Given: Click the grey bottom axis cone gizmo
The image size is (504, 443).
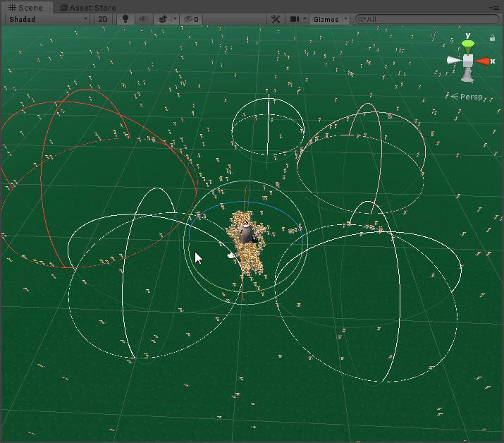Looking at the screenshot, I should coord(467,75).
